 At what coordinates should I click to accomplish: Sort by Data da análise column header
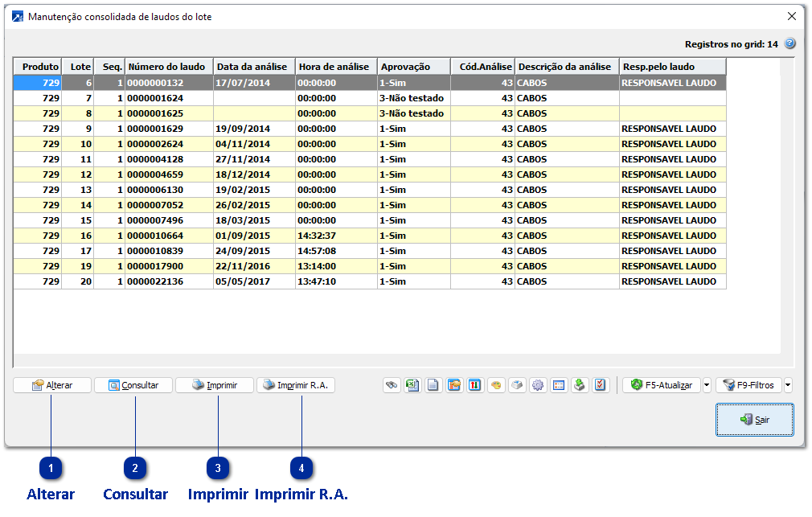pyautogui.click(x=253, y=67)
